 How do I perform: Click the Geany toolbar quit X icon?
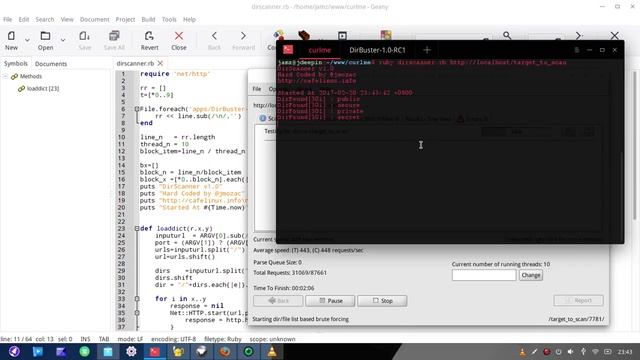pos(614,36)
